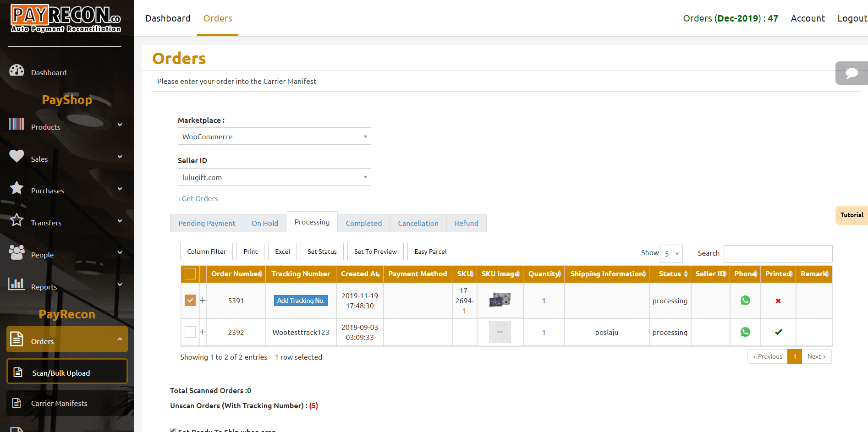
Task: Click the Products barcode icon
Action: pyautogui.click(x=16, y=124)
